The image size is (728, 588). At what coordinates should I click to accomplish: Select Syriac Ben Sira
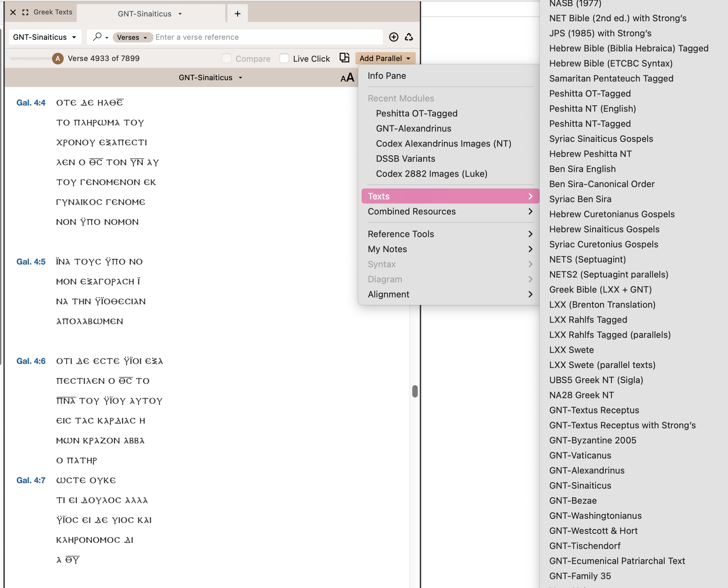[x=580, y=199]
